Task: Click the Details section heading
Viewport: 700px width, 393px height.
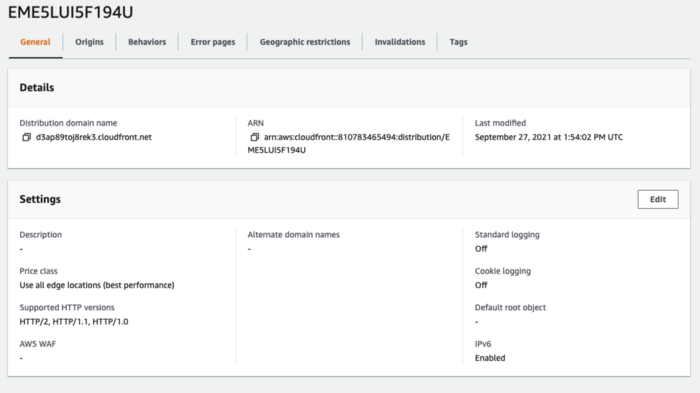Action: pyautogui.click(x=37, y=88)
